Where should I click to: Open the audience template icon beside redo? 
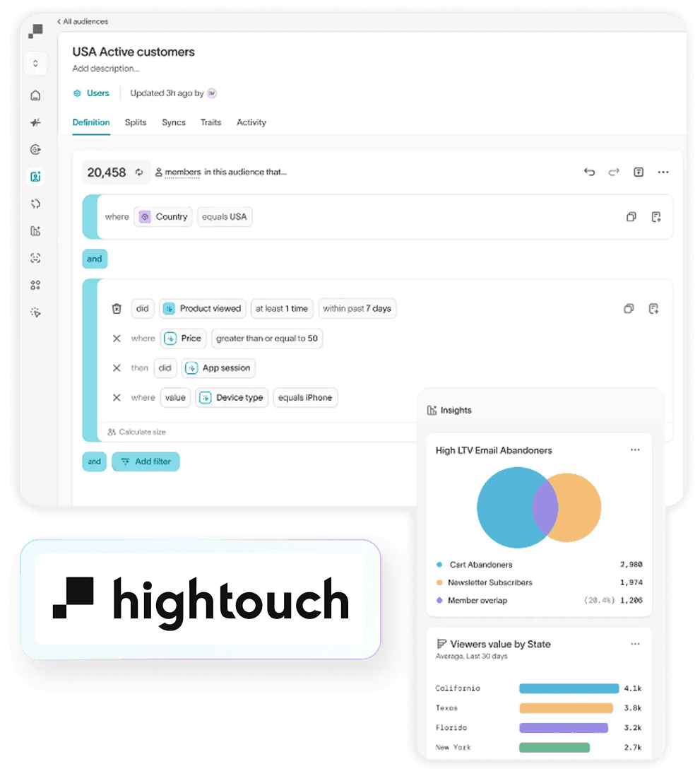[639, 172]
